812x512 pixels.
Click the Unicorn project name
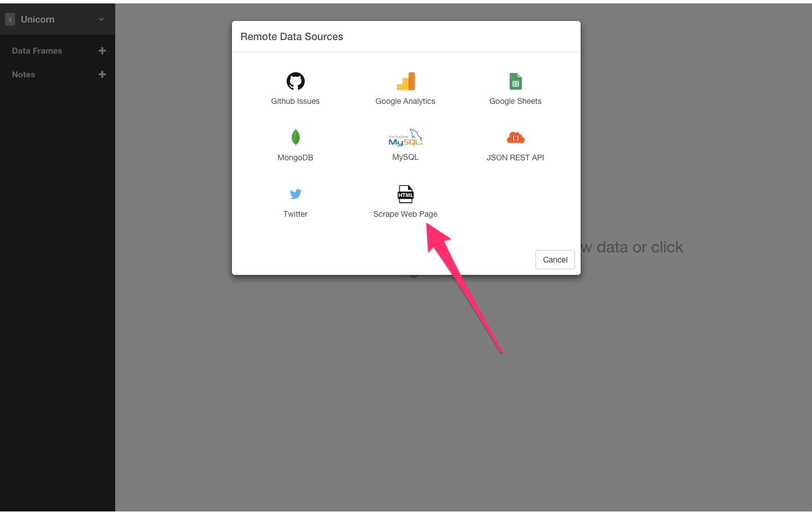[x=38, y=19]
